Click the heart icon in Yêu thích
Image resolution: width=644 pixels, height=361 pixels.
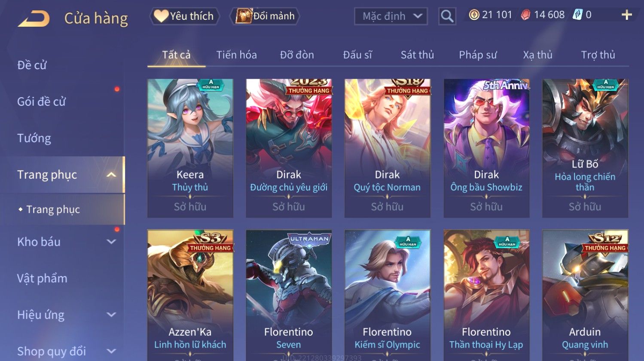pos(161,16)
